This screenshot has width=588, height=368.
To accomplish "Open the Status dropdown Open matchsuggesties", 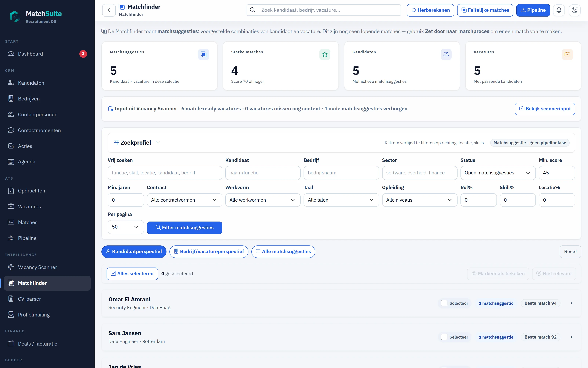I will click(498, 173).
